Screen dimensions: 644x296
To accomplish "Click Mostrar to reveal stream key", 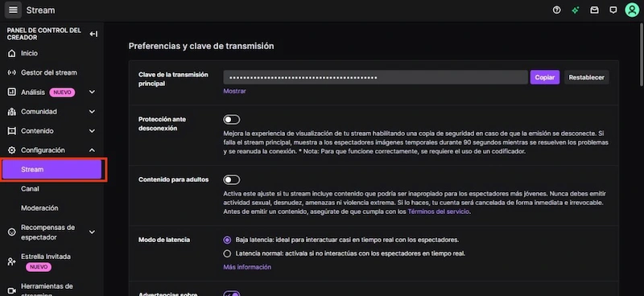I will click(x=234, y=91).
